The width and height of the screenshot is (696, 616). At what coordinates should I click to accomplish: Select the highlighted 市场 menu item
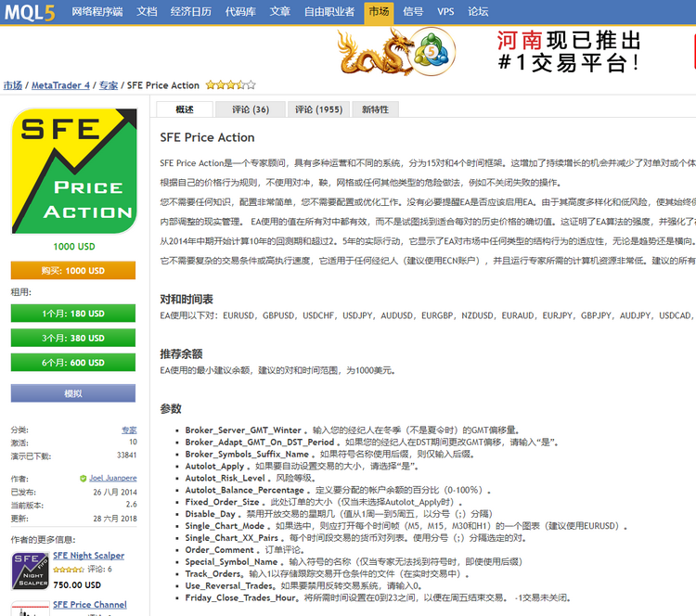[x=379, y=12]
